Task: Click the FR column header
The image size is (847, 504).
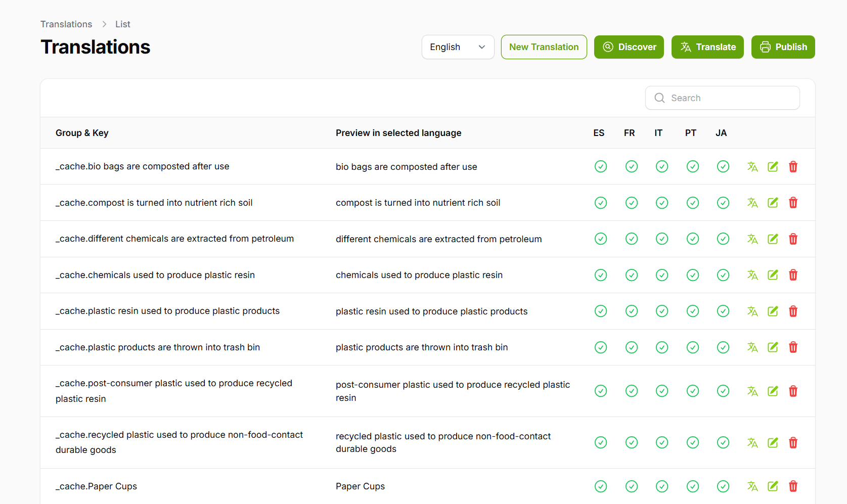Action: 629,133
